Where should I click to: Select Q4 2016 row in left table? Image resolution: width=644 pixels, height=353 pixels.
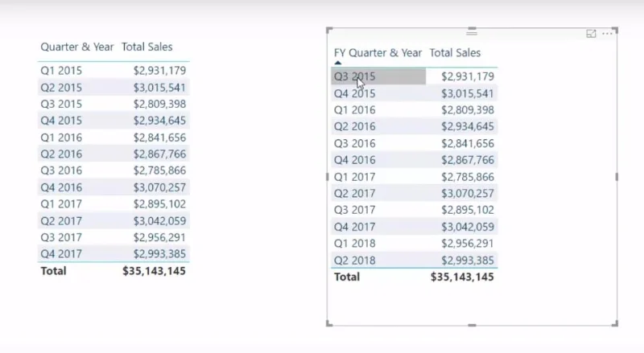[114, 187]
